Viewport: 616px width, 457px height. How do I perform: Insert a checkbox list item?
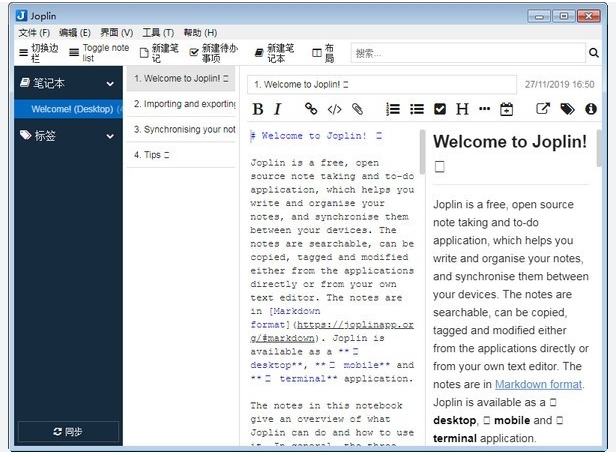pyautogui.click(x=440, y=109)
